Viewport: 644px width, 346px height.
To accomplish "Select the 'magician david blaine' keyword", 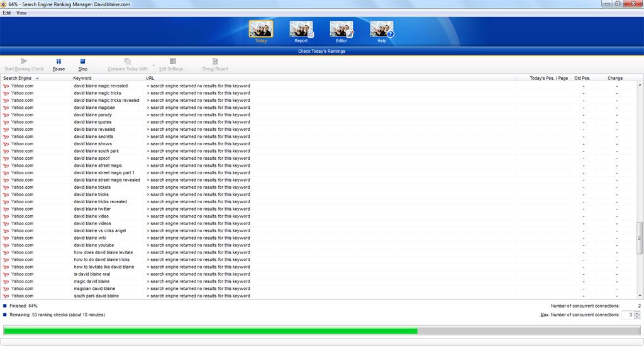I will point(94,289).
